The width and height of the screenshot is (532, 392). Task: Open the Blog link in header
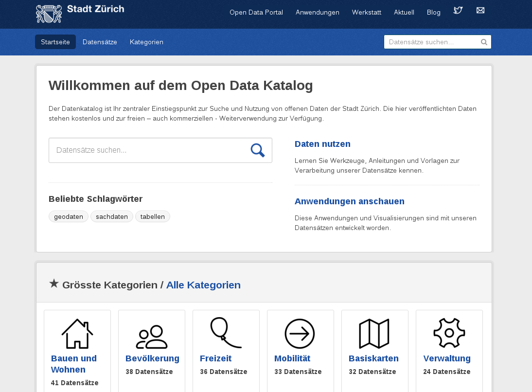[x=433, y=12]
